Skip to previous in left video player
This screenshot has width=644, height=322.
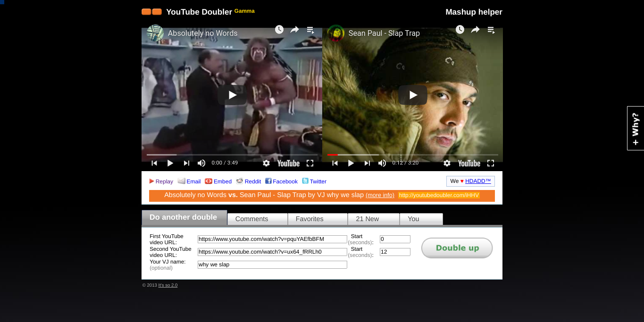(154, 163)
